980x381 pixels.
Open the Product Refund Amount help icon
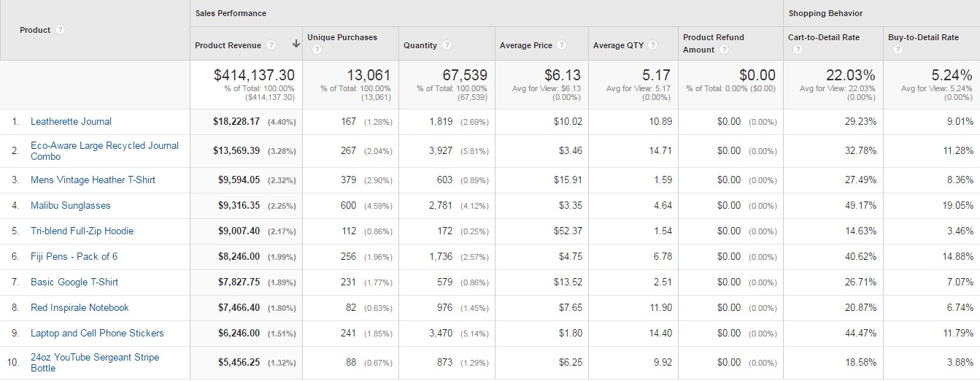click(724, 50)
